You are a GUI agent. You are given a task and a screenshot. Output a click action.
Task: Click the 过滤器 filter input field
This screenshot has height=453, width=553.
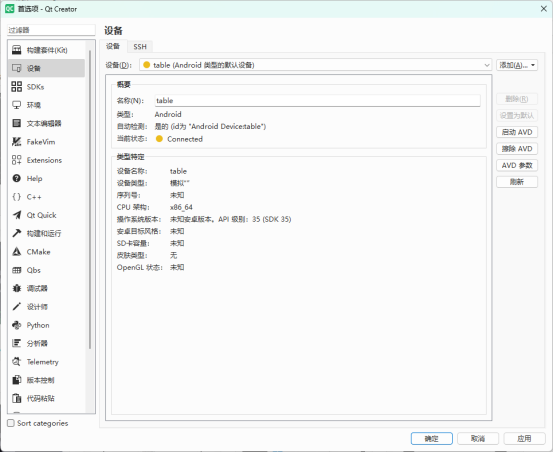51,30
